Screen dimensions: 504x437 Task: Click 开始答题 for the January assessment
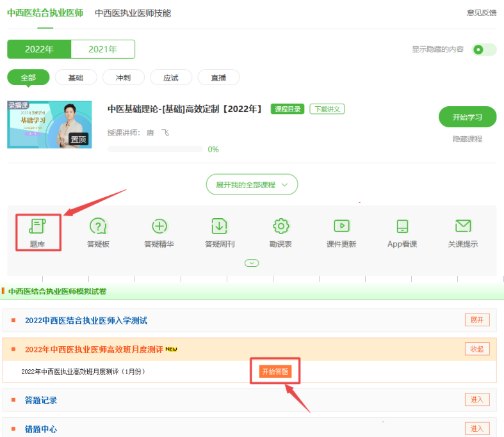pyautogui.click(x=275, y=372)
